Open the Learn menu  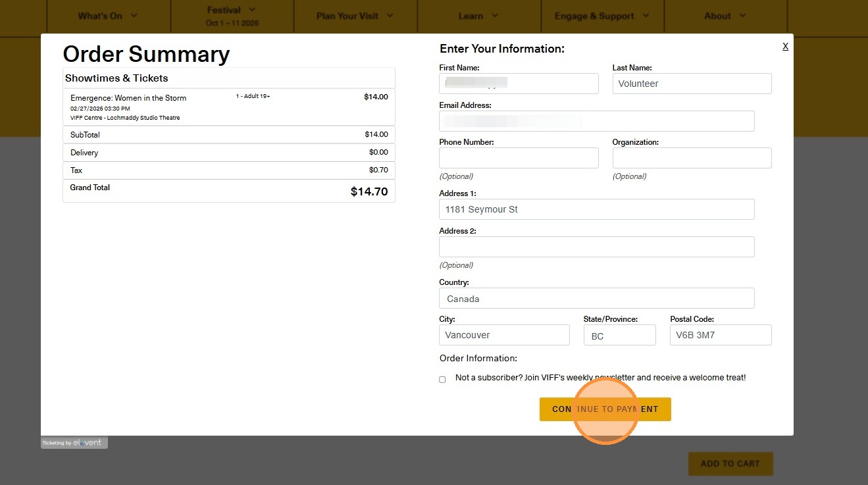click(x=478, y=16)
